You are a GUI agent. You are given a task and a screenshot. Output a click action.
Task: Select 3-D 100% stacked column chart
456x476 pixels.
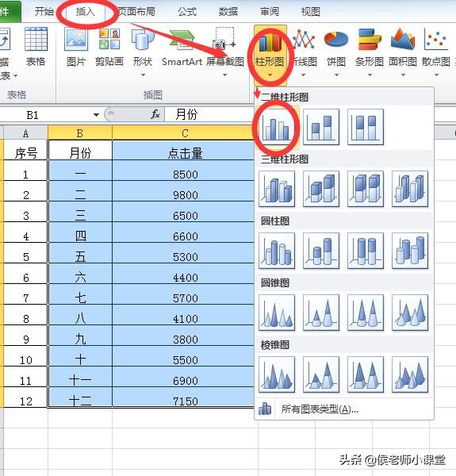coord(366,189)
